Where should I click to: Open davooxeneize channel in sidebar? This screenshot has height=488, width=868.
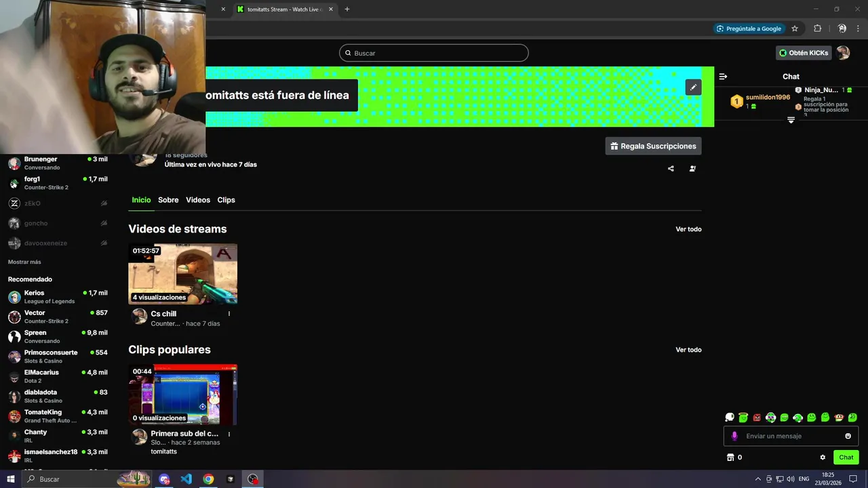tap(58, 243)
